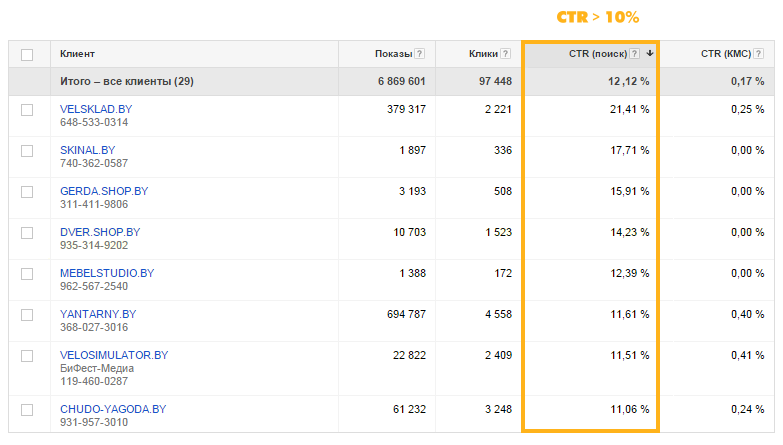783x445 pixels.
Task: Select checkbox for SKINAL.BY row
Action: click(x=27, y=150)
